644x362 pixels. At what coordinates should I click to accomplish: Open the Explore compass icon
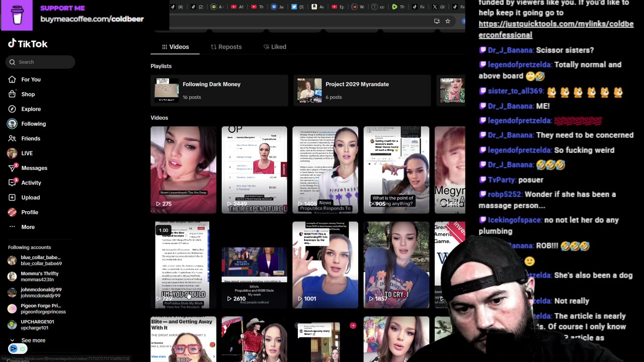pos(12,109)
